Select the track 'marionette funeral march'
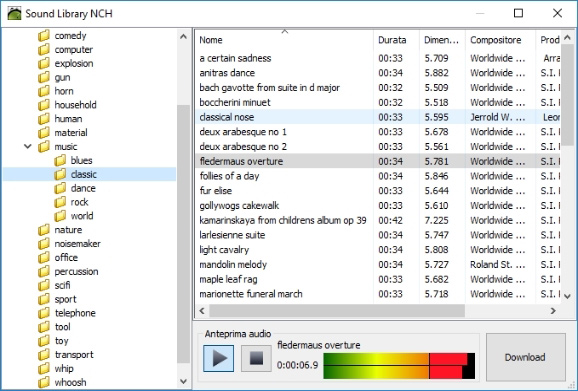The height and width of the screenshot is (391, 578). tap(251, 294)
